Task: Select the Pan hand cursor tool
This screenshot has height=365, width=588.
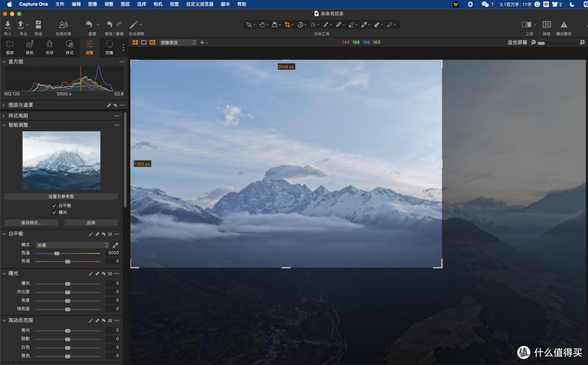Action: pos(262,25)
